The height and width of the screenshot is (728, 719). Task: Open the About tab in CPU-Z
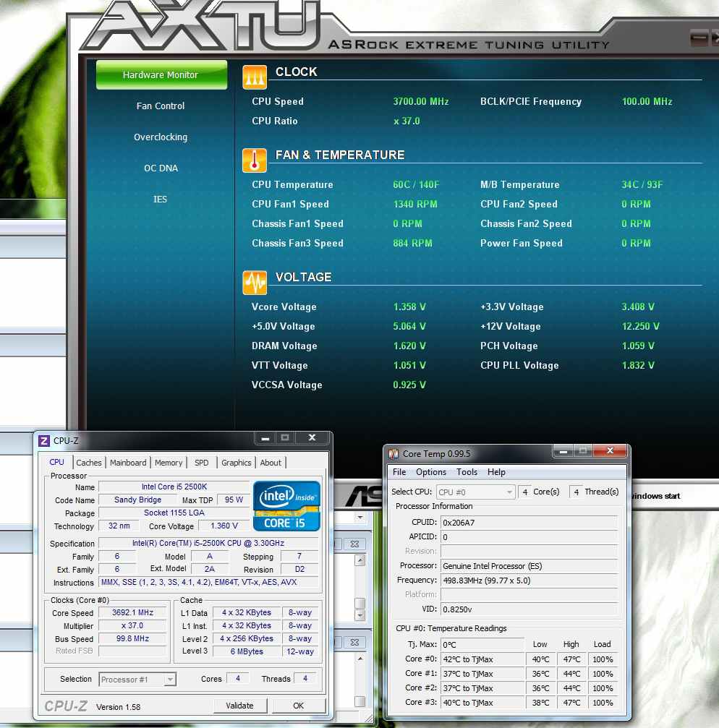click(x=271, y=463)
